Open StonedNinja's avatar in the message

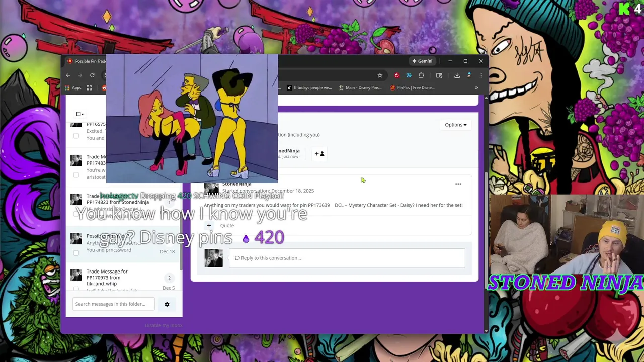(211, 188)
